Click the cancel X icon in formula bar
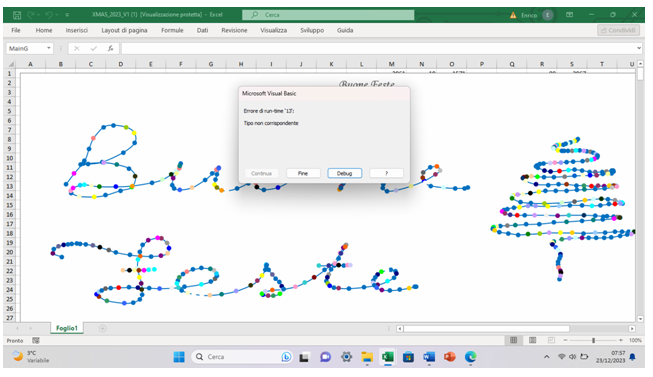 point(77,49)
